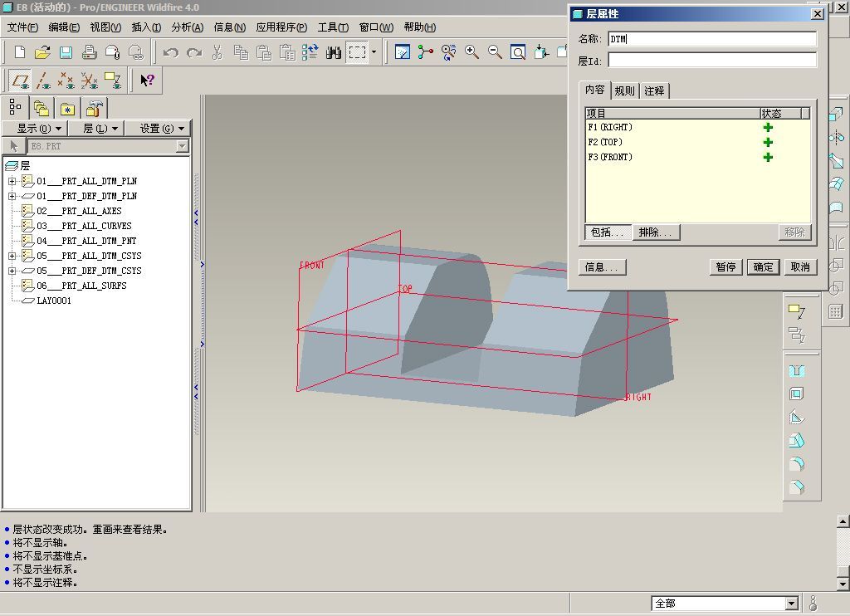Viewport: 850px width, 616px height.
Task: Click the shell feature tool icon
Action: point(796,394)
